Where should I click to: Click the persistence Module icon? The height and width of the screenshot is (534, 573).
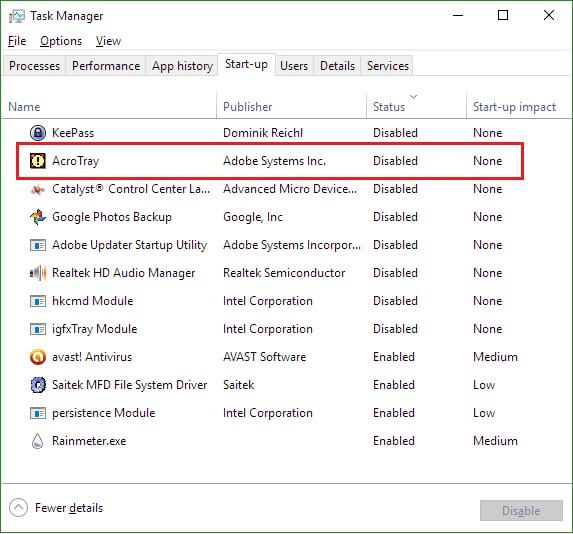[x=38, y=413]
